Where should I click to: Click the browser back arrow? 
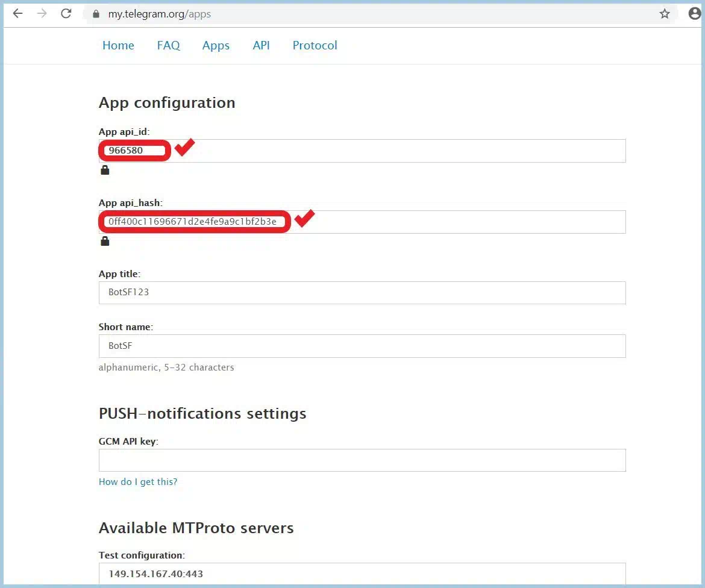[x=17, y=14]
